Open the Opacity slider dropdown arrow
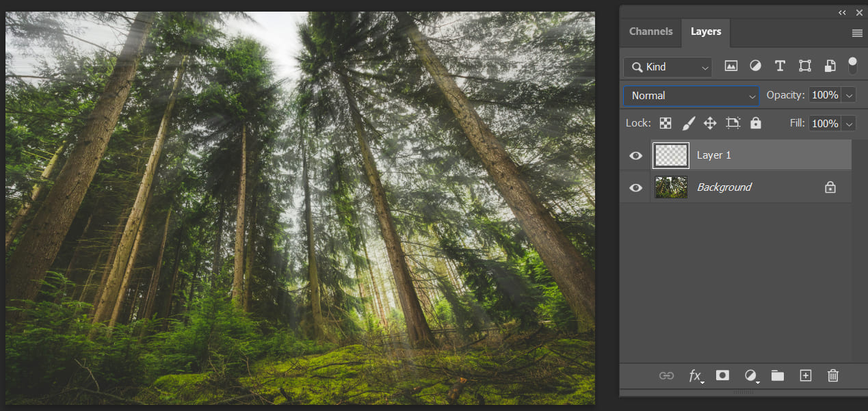The height and width of the screenshot is (411, 868). [x=850, y=96]
